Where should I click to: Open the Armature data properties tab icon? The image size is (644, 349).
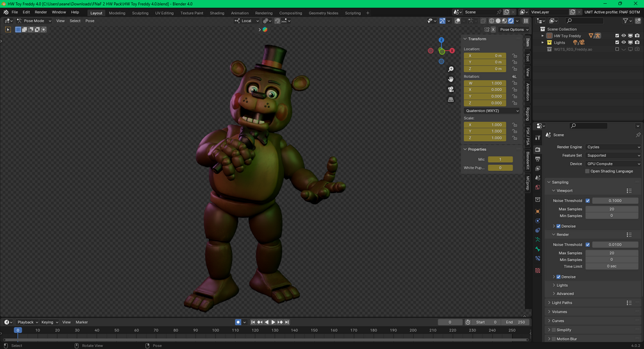(538, 240)
